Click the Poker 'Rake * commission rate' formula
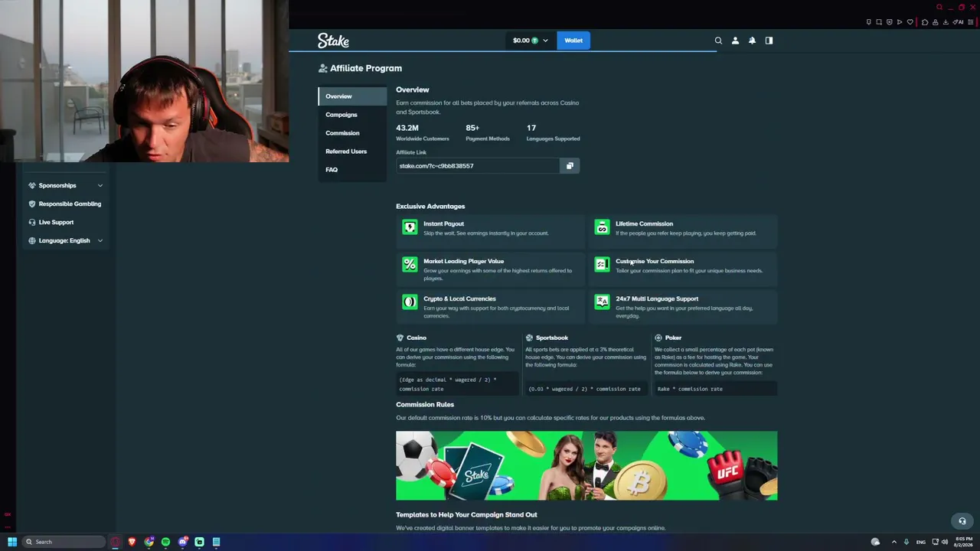 click(x=715, y=389)
